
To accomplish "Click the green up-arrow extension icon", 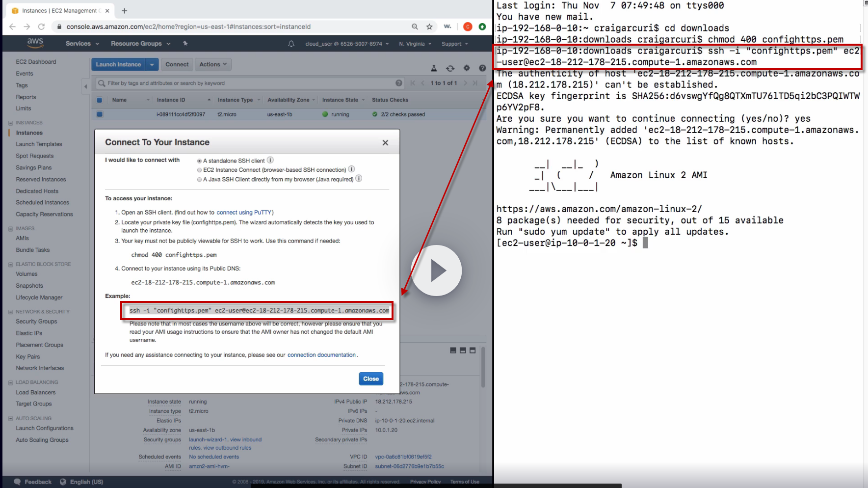I will pos(482,27).
